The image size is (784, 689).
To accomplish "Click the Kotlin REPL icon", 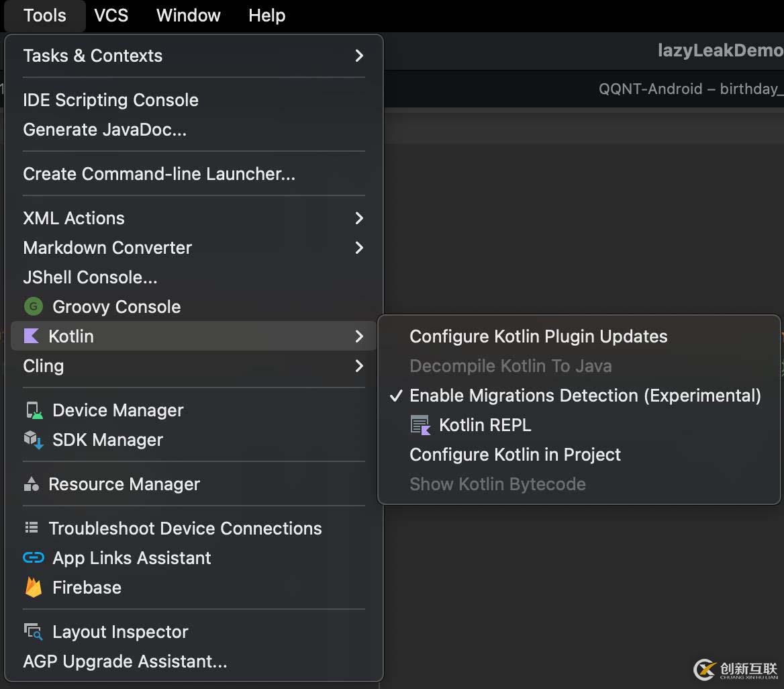I will coord(420,425).
